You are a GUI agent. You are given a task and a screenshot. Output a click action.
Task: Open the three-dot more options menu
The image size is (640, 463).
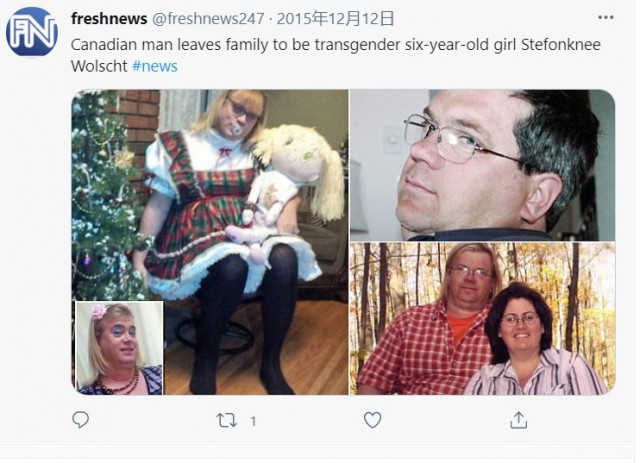[606, 18]
